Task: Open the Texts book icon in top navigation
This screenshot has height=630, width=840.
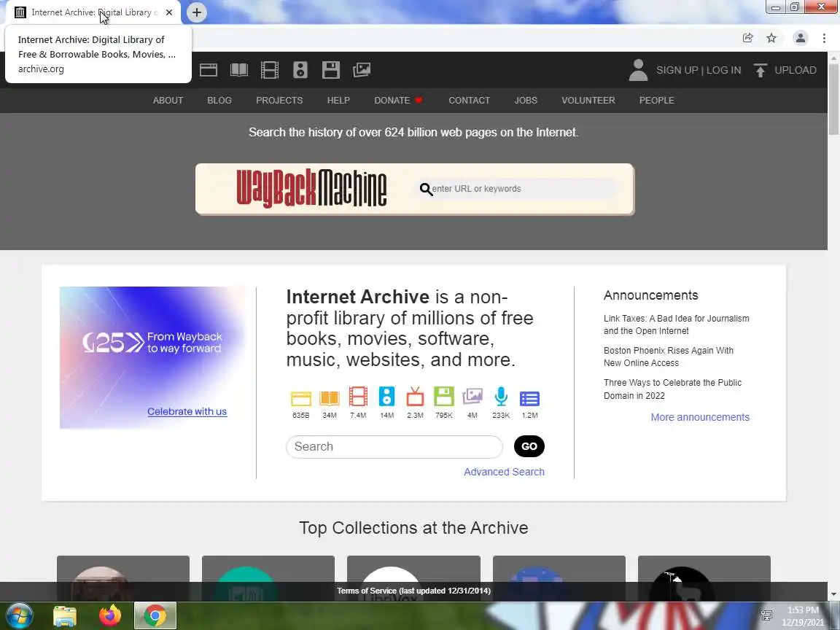Action: [239, 70]
